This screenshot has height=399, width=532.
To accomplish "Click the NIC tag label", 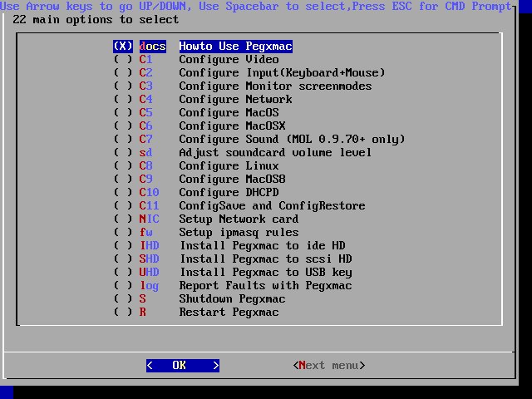I will pyautogui.click(x=150, y=219).
